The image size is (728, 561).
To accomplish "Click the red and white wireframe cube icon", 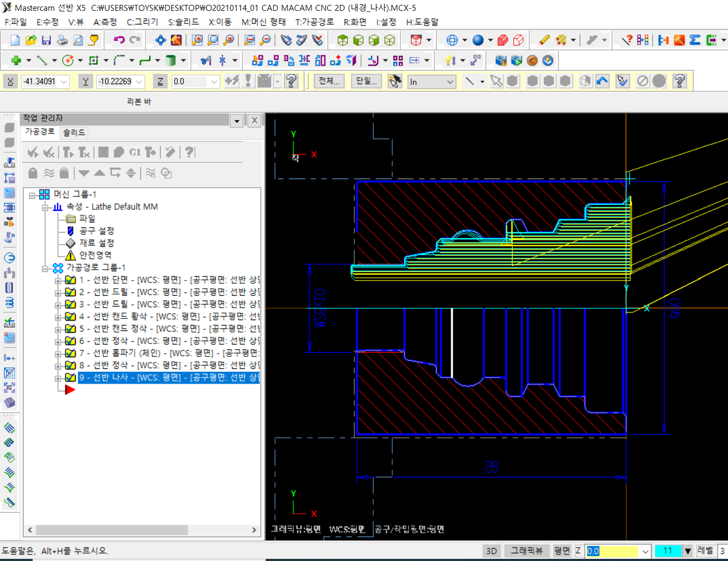I will (x=519, y=40).
